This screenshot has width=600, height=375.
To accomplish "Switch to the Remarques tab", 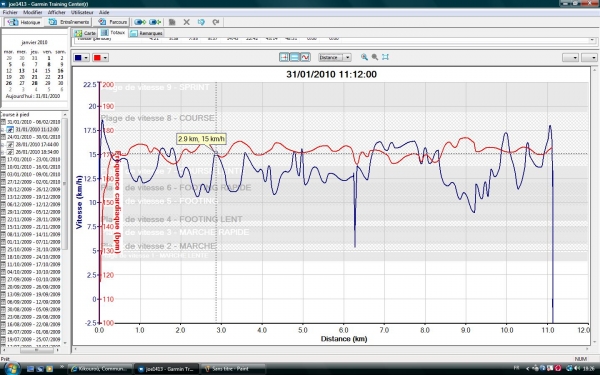I will point(147,33).
